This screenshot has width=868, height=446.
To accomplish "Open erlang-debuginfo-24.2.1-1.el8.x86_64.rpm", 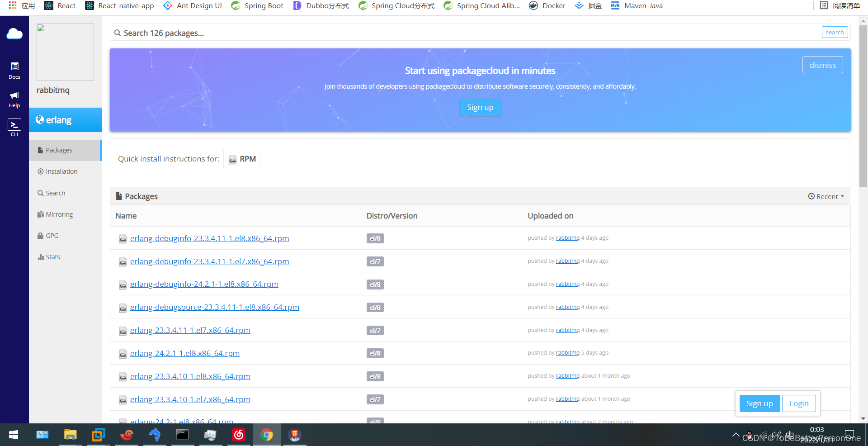I will pyautogui.click(x=204, y=284).
